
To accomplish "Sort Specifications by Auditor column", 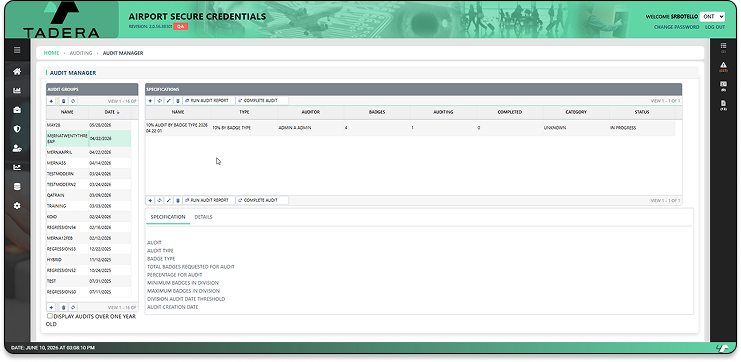I will point(310,112).
